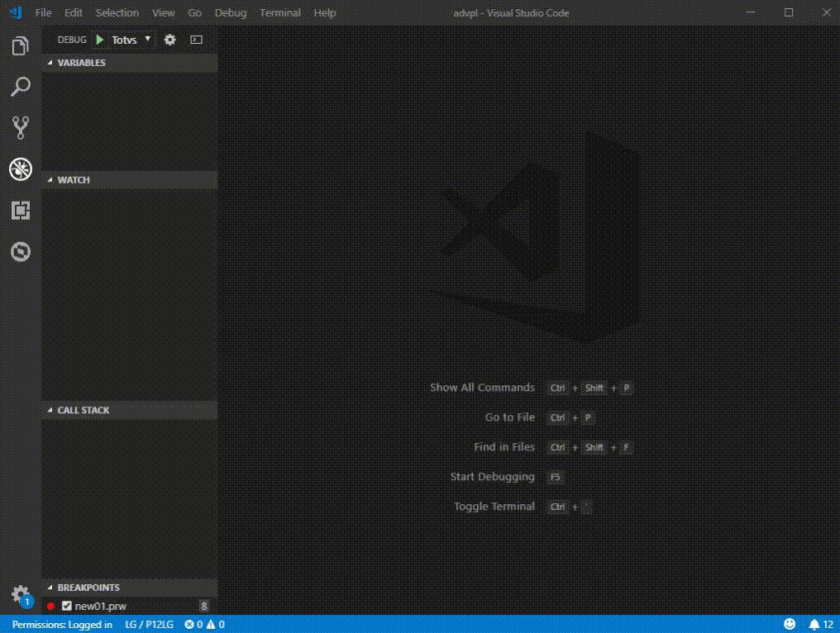
Task: Click the Show All Commands label
Action: (482, 388)
